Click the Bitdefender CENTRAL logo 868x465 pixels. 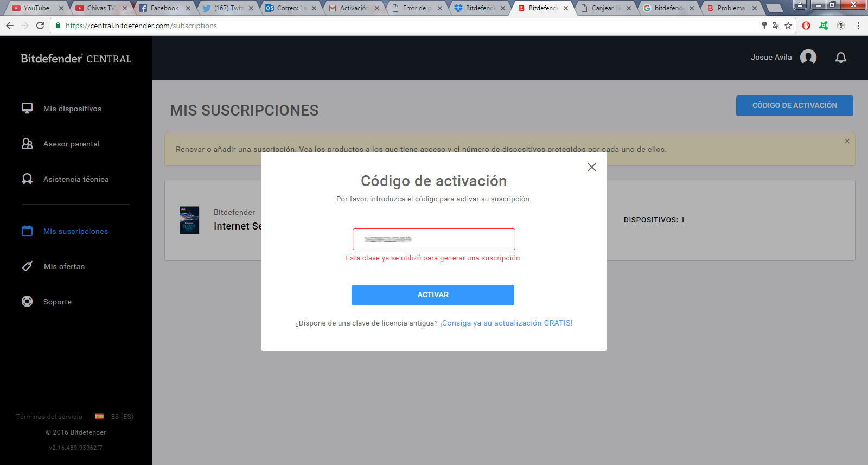pos(76,59)
